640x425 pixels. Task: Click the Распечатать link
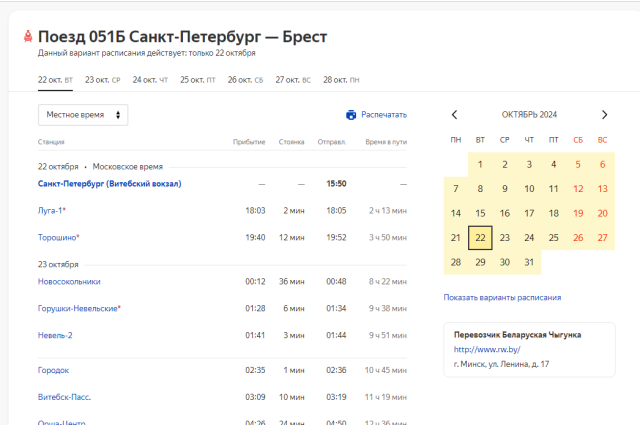coord(384,115)
